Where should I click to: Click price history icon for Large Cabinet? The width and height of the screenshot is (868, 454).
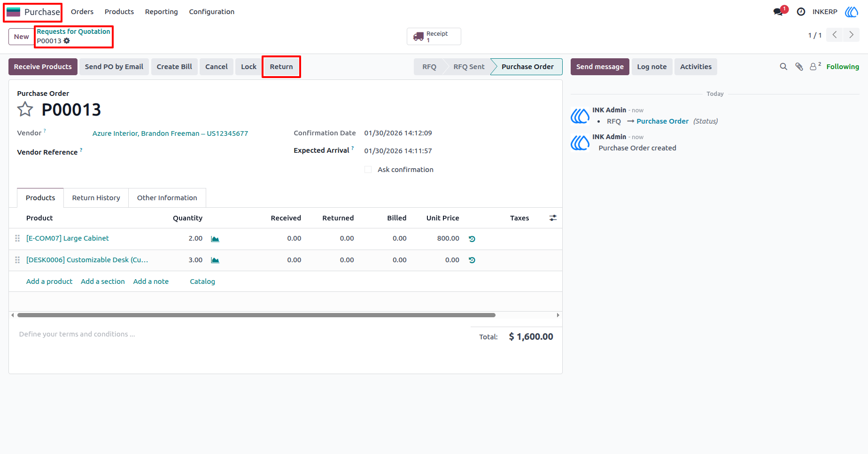click(472, 239)
